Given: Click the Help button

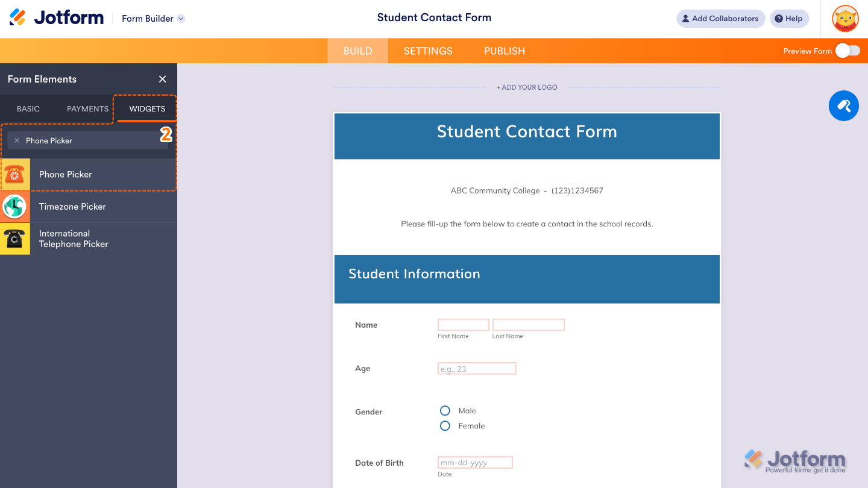Looking at the screenshot, I should click(x=788, y=19).
